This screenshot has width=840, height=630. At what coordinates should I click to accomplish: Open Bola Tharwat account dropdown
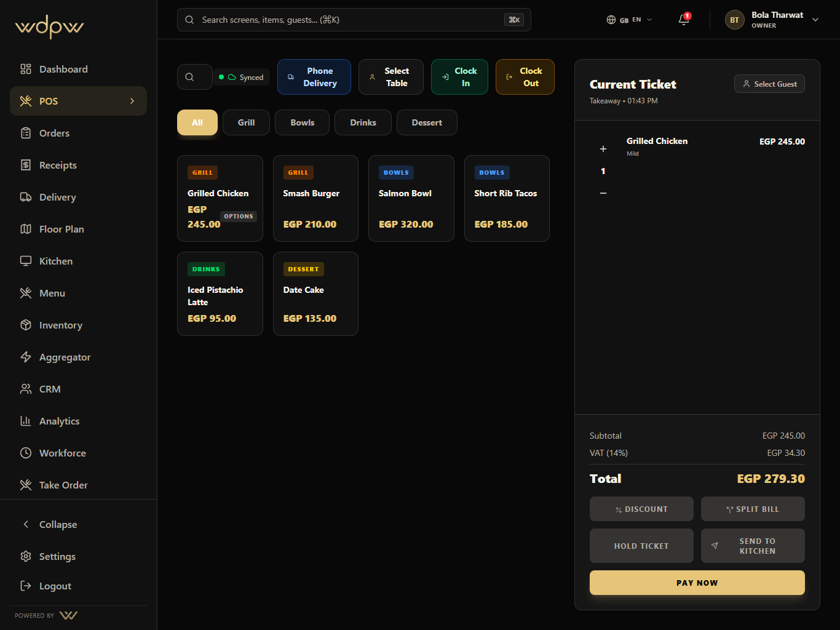pyautogui.click(x=772, y=20)
